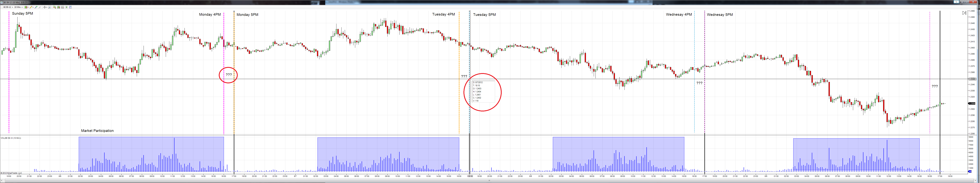Open the 10 Min interval dropdown
The width and height of the screenshot is (980, 183).
18,7
